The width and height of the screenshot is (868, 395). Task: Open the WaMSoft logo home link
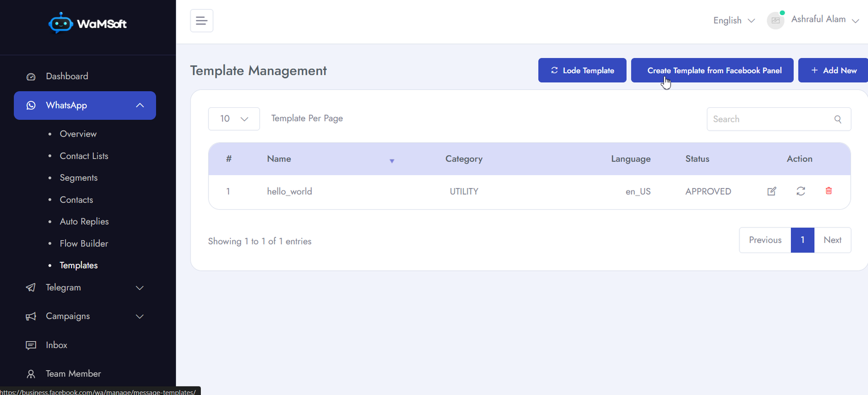point(87,23)
